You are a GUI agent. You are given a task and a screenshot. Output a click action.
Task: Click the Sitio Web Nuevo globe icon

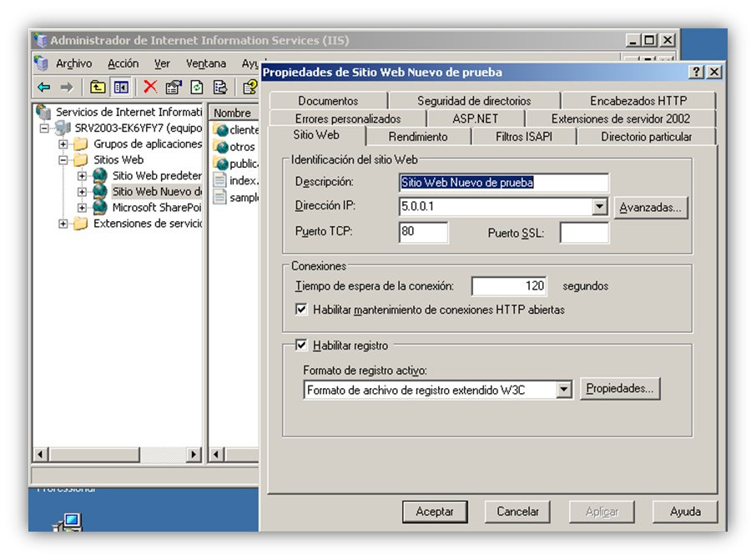pos(100,191)
